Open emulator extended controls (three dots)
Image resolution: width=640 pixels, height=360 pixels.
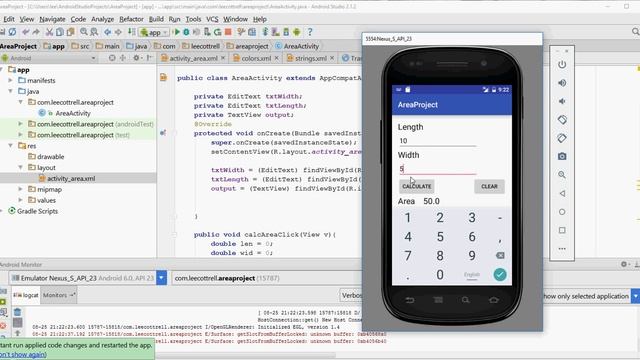point(562,249)
